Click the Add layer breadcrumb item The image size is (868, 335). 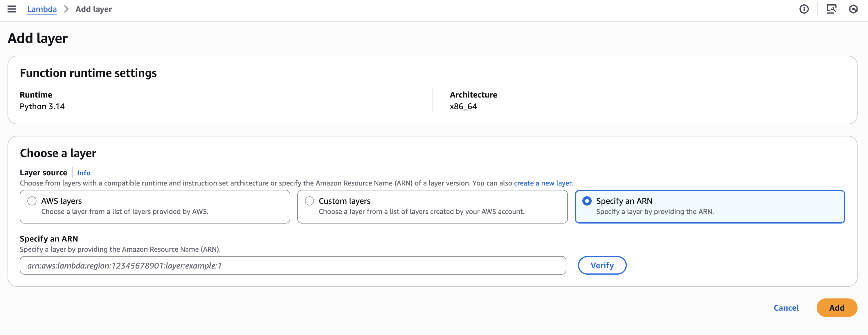93,9
